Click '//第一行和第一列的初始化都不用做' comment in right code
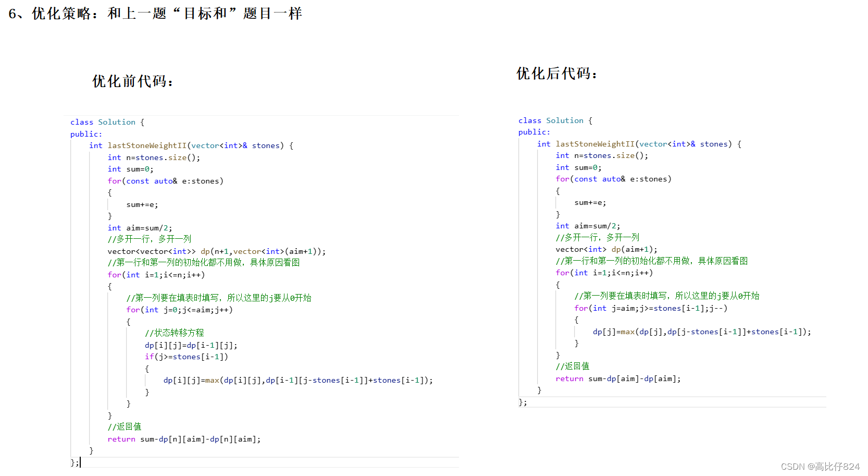This screenshot has height=476, width=868. (x=652, y=261)
